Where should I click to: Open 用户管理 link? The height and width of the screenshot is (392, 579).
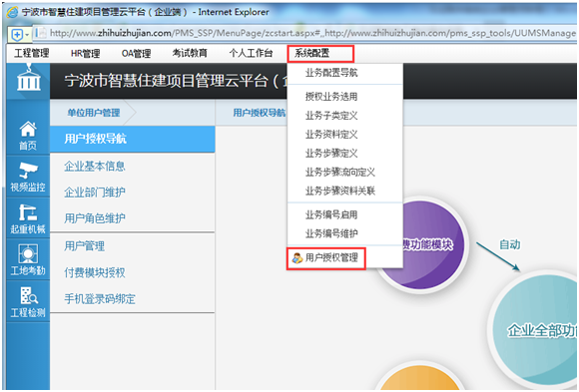pos(85,245)
